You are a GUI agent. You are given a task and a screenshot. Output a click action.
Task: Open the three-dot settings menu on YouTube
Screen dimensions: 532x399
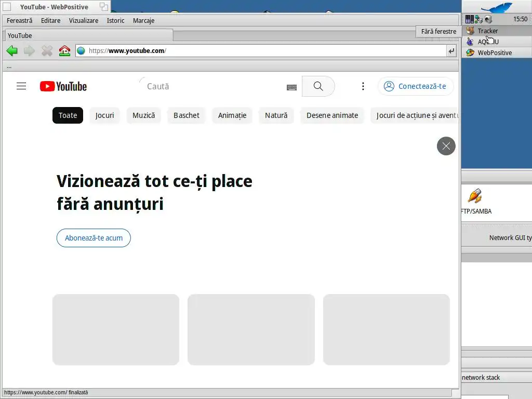point(363,86)
